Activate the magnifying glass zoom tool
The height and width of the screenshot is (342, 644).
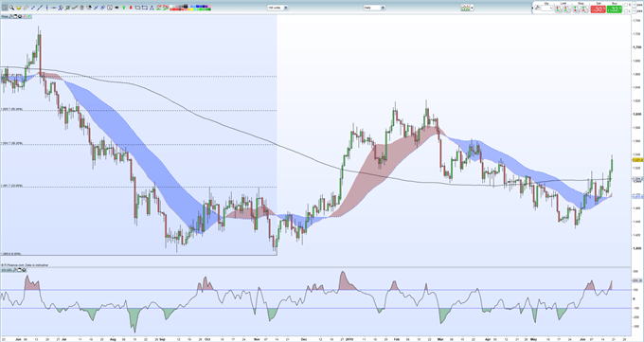coord(12,8)
